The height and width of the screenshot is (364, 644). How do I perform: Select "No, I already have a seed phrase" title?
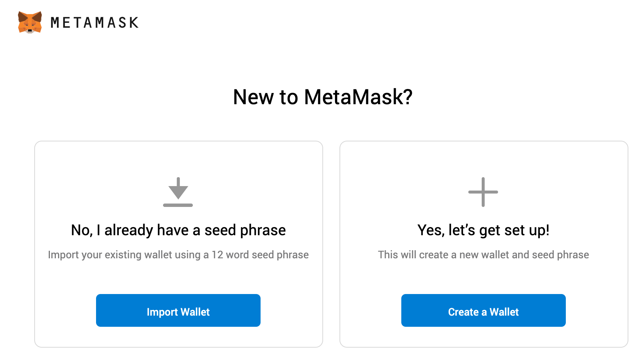coord(178,230)
